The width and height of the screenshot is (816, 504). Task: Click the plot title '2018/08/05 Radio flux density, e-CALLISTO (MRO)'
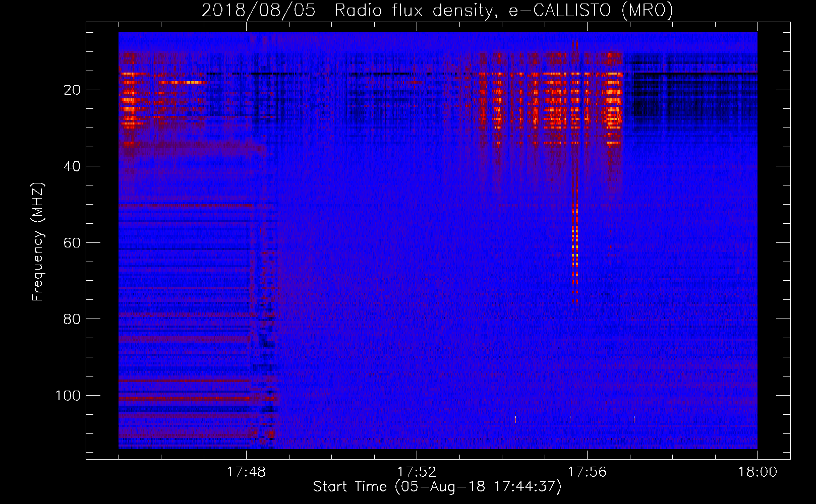[437, 11]
